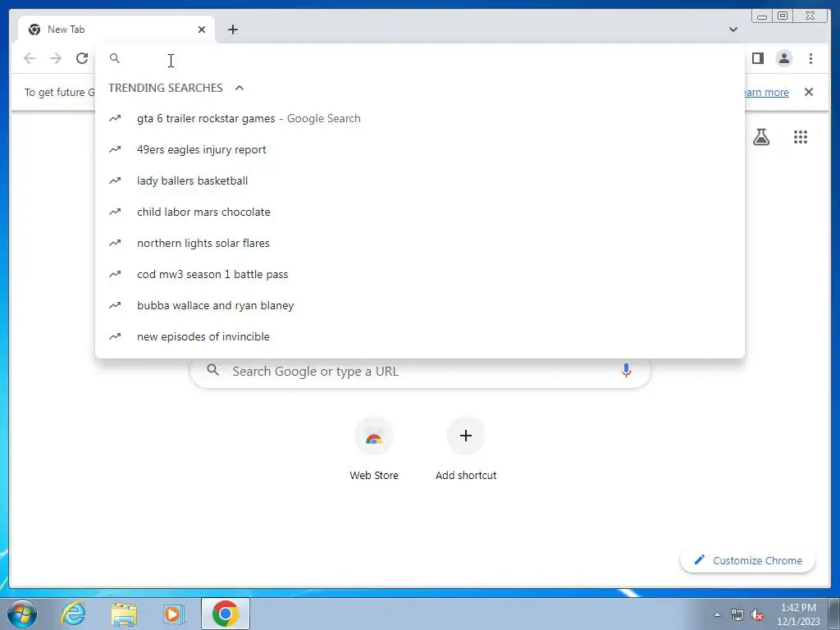840x630 pixels.
Task: Open the Search Labs flask icon
Action: [x=761, y=137]
